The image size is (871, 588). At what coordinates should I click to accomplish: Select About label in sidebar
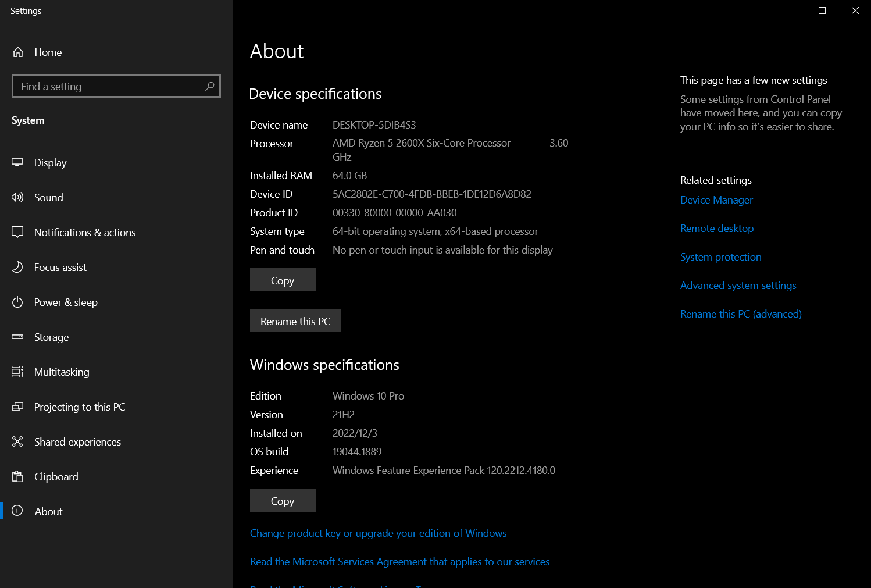(x=48, y=512)
